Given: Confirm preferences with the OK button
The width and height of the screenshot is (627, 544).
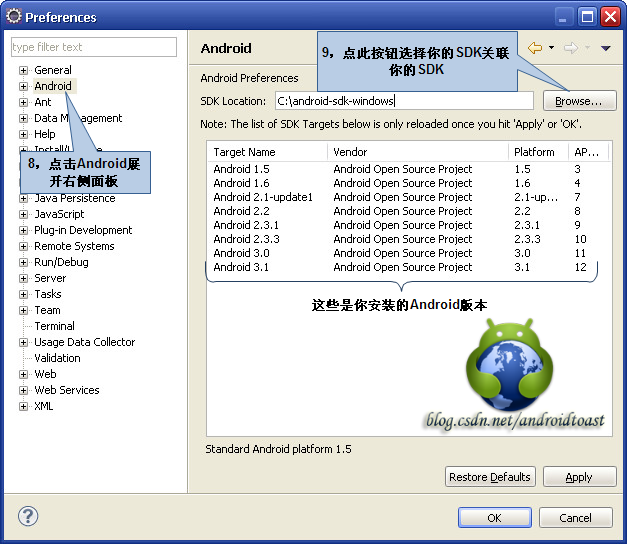Looking at the screenshot, I should 495,518.
